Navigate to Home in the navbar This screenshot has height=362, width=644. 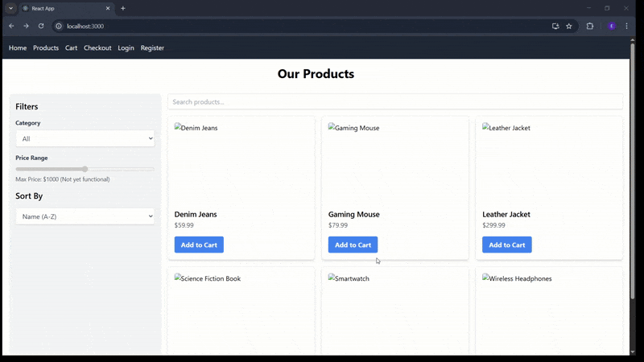coord(18,48)
